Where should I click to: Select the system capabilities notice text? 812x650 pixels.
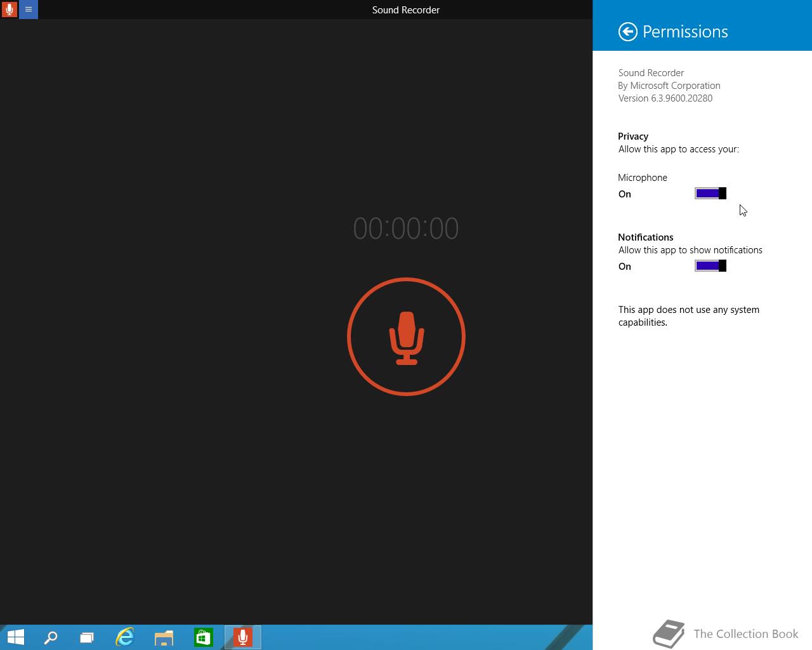click(x=689, y=316)
